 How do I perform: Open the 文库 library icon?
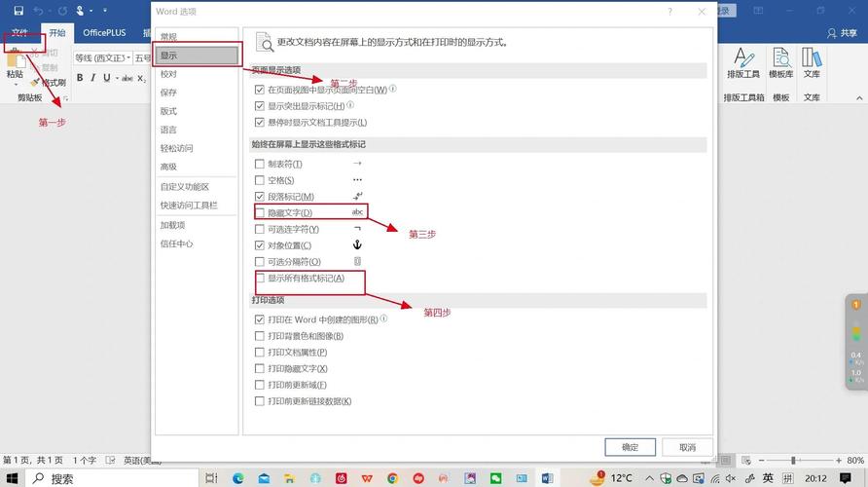(812, 62)
